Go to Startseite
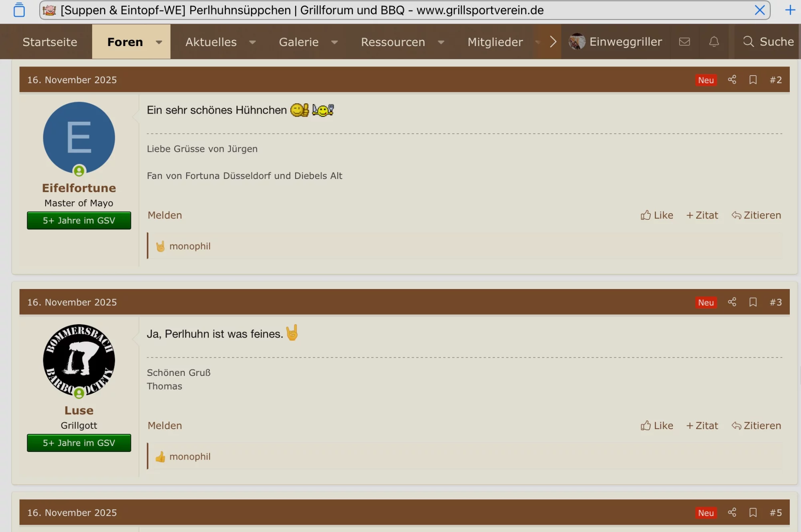The image size is (801, 532). 50,42
